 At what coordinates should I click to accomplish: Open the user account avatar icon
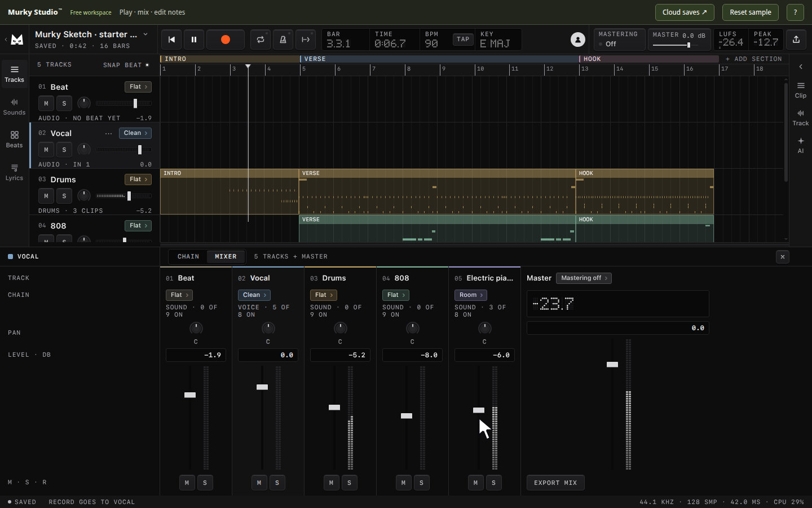(578, 40)
